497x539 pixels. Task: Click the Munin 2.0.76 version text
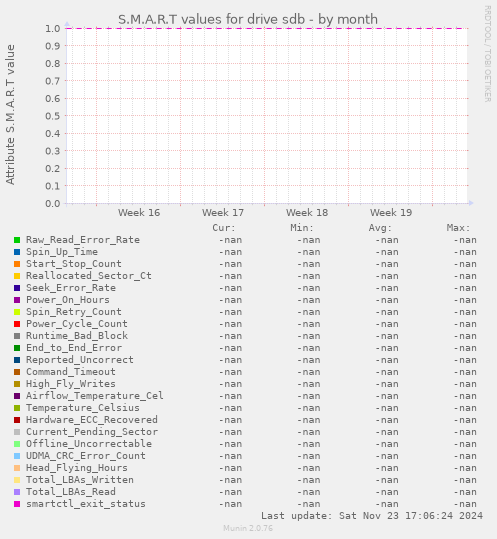(248, 528)
